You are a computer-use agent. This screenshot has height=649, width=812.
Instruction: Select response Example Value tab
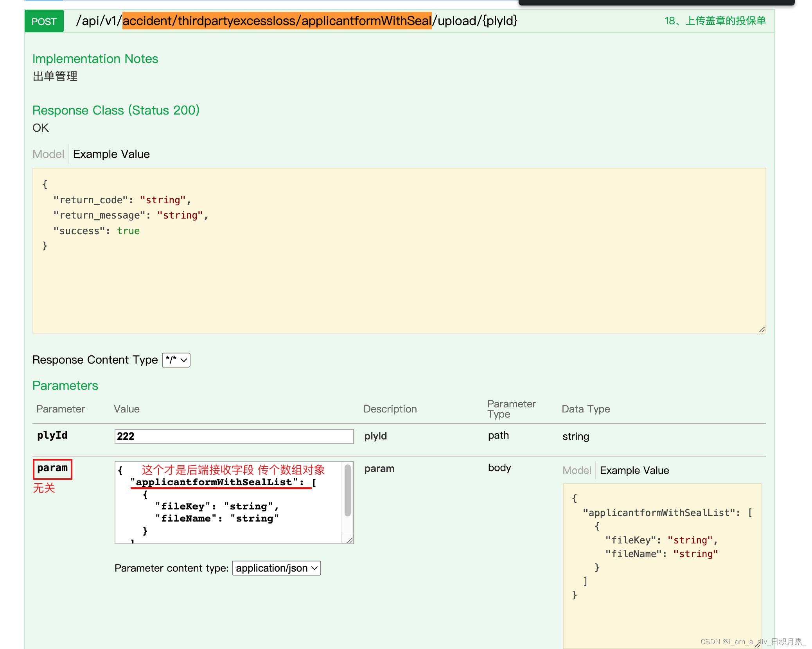click(x=111, y=154)
